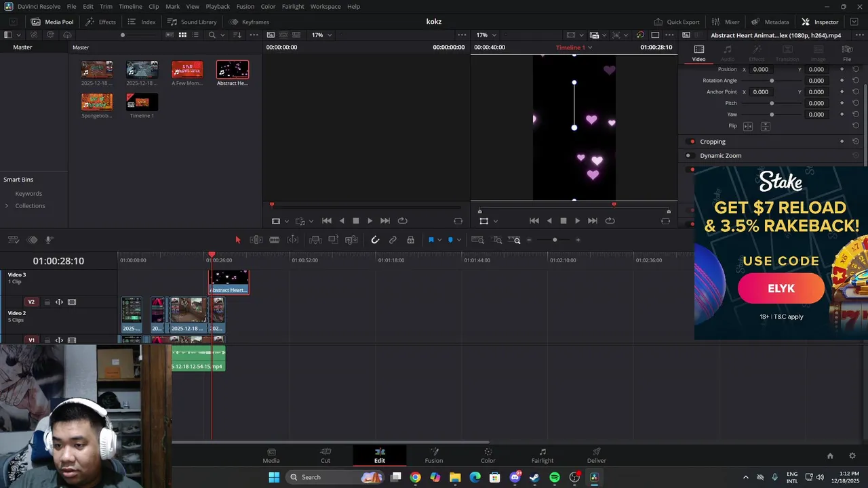Flip the clip horizontally

pyautogui.click(x=748, y=126)
